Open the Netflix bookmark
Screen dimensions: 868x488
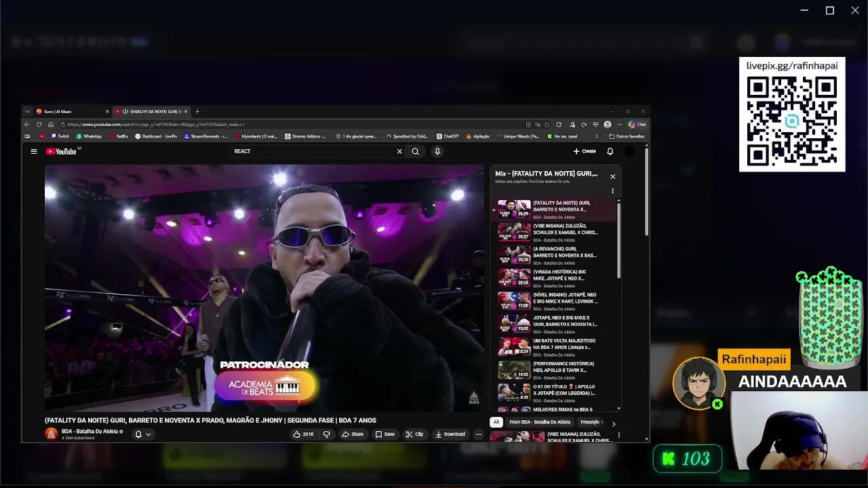click(119, 136)
